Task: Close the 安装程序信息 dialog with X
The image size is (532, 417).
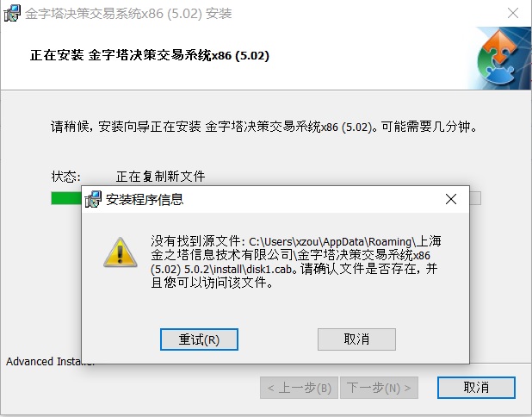Action: (451, 199)
